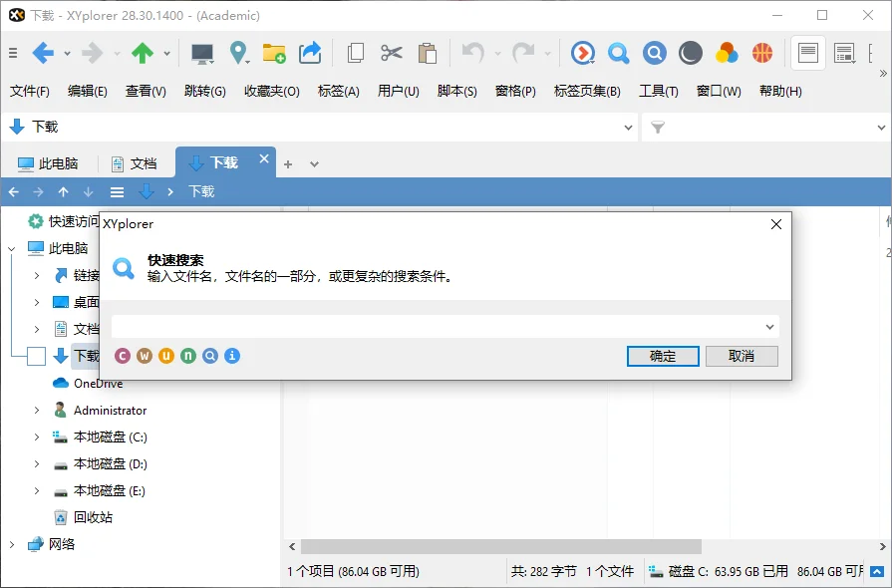
Task: Open the 文件(F) menu
Action: click(30, 91)
